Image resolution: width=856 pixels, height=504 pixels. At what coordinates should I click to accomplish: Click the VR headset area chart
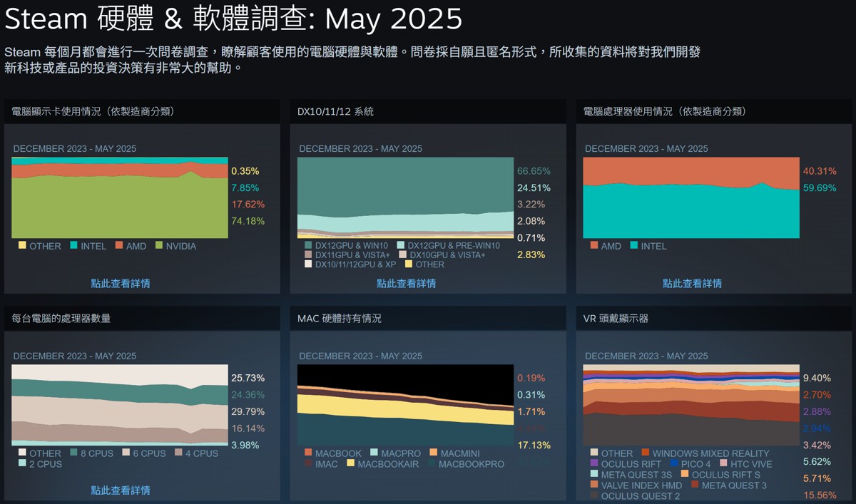(x=691, y=405)
